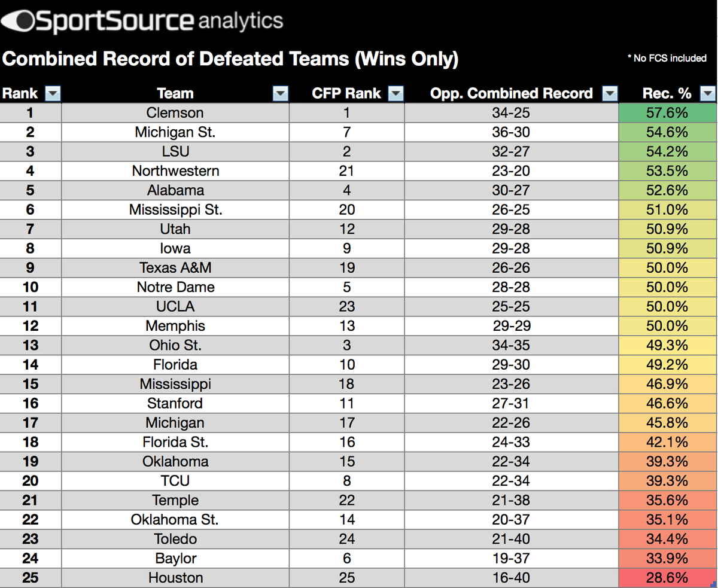Select the Baylor record cell 19-37
Screen dimensions: 718x588
(510, 559)
